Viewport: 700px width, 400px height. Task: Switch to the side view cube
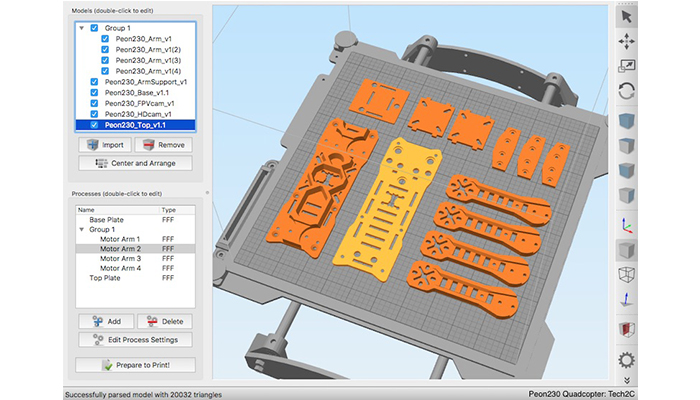point(626,195)
